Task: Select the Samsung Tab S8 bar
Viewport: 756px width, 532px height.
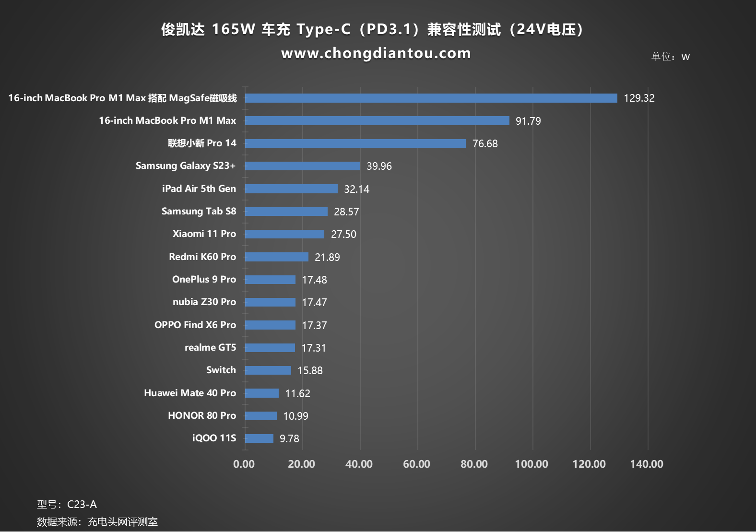Action: (286, 212)
